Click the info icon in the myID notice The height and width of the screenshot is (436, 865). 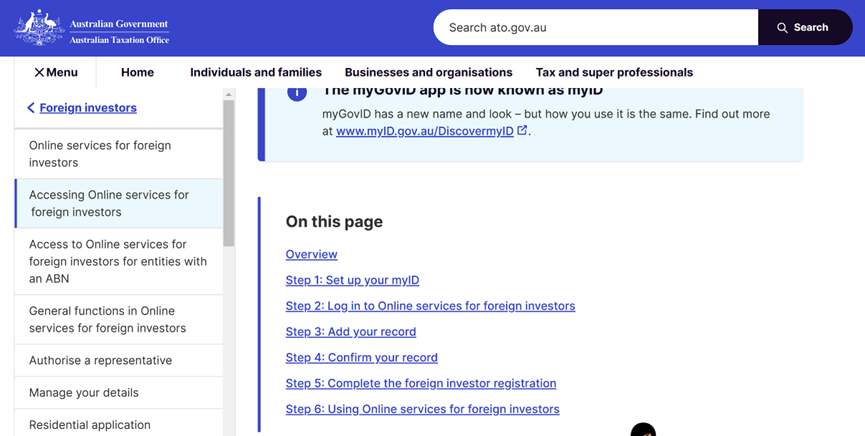point(297,93)
